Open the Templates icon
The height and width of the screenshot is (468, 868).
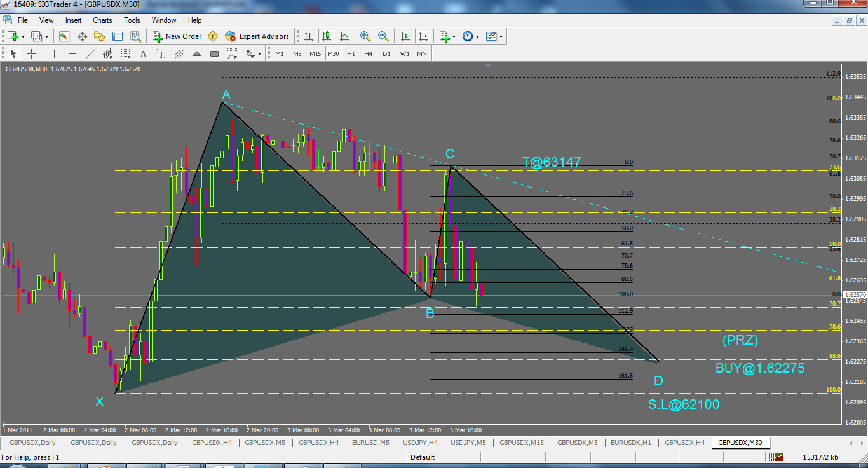tap(491, 36)
